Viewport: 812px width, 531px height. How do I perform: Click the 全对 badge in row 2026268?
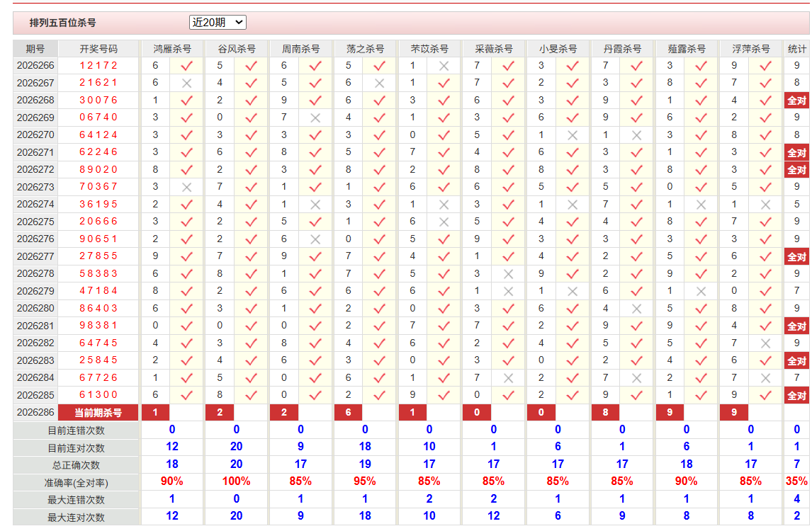point(796,101)
